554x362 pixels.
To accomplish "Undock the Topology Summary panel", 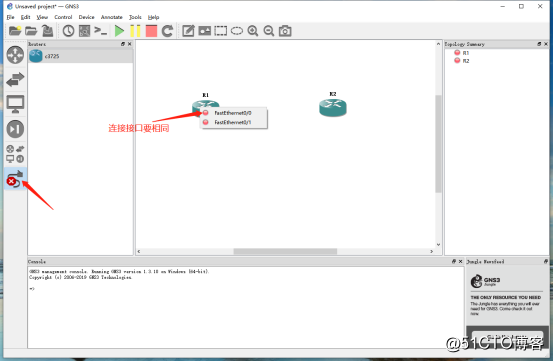I will 539,44.
